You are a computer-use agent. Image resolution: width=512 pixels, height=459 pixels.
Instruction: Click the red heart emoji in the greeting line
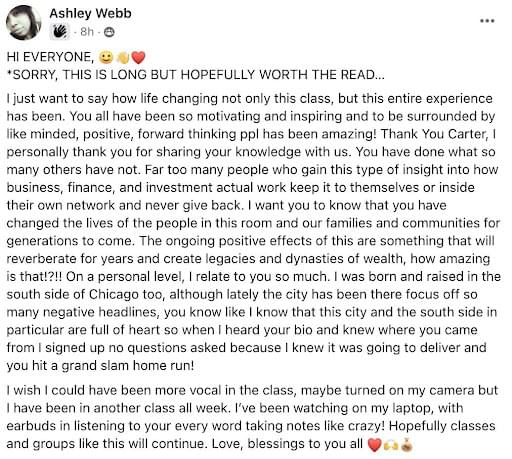pyautogui.click(x=138, y=57)
